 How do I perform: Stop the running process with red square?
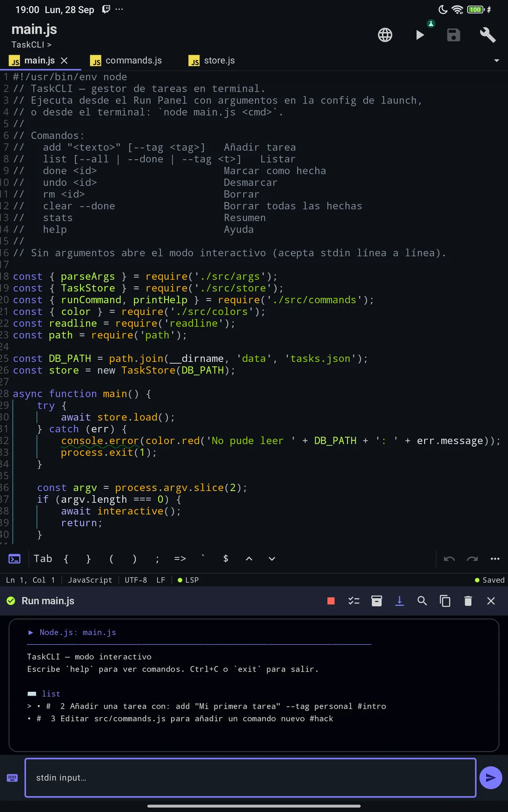pos(331,601)
